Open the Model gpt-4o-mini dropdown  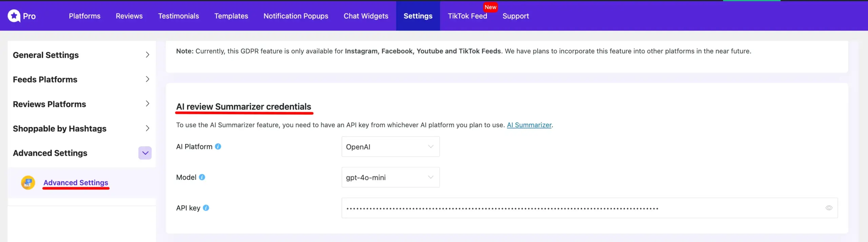click(x=390, y=177)
